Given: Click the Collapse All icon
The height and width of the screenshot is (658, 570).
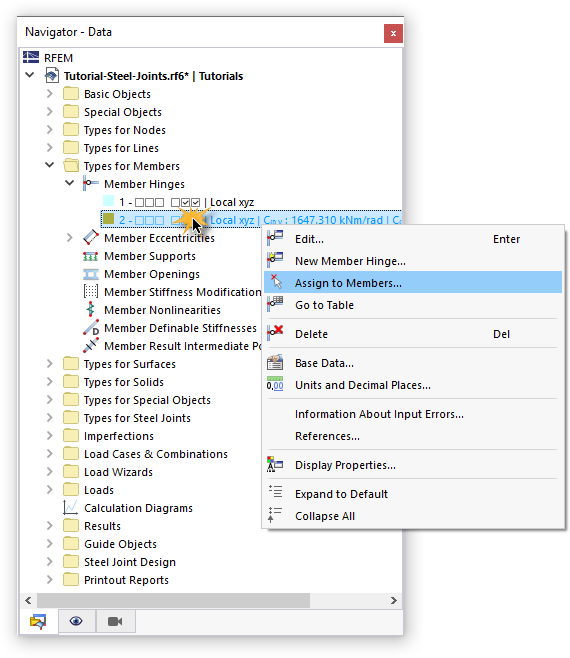Looking at the screenshot, I should [275, 515].
